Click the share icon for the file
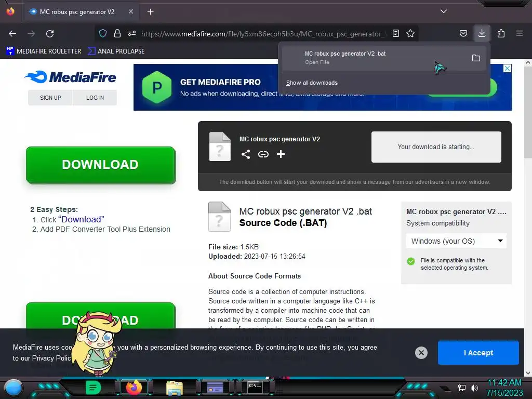This screenshot has width=532, height=399. pyautogui.click(x=246, y=154)
